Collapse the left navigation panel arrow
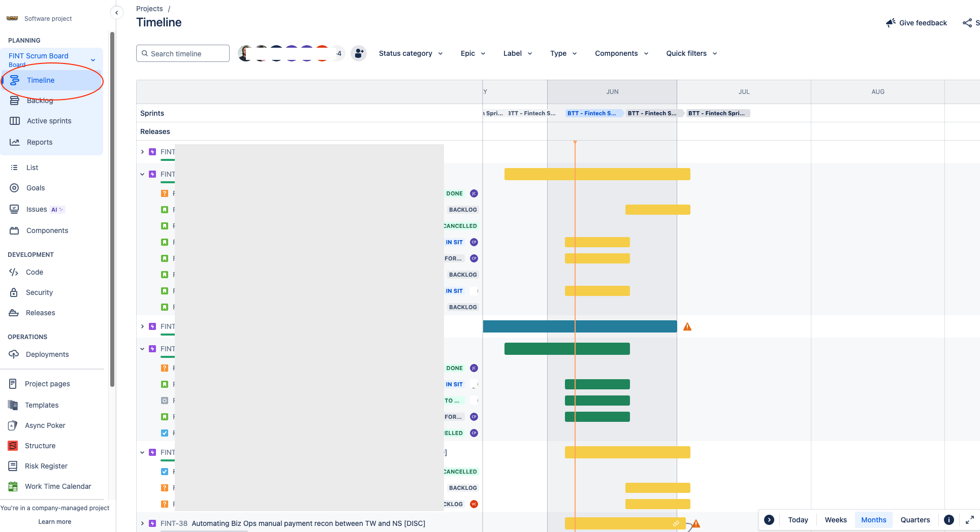Viewport: 980px width, 532px height. point(116,13)
